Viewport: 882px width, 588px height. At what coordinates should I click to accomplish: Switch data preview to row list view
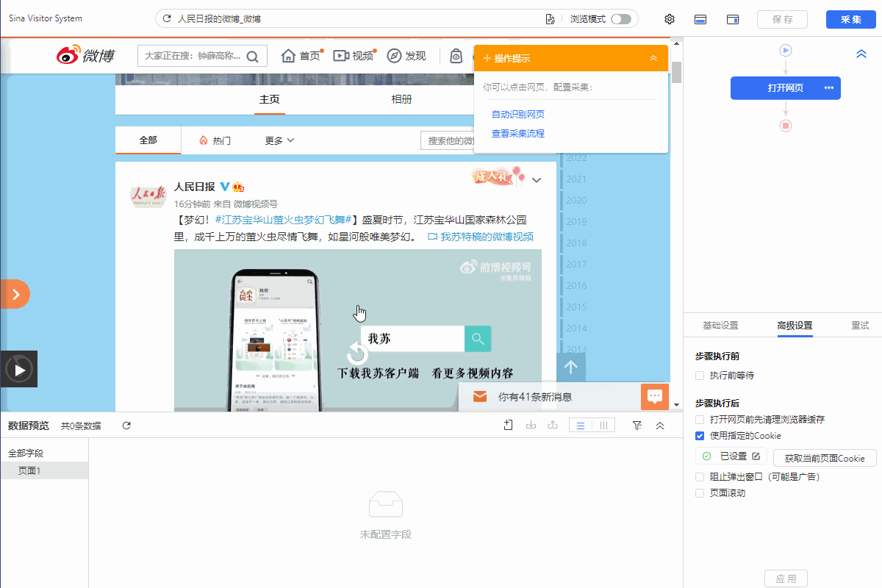tap(581, 426)
